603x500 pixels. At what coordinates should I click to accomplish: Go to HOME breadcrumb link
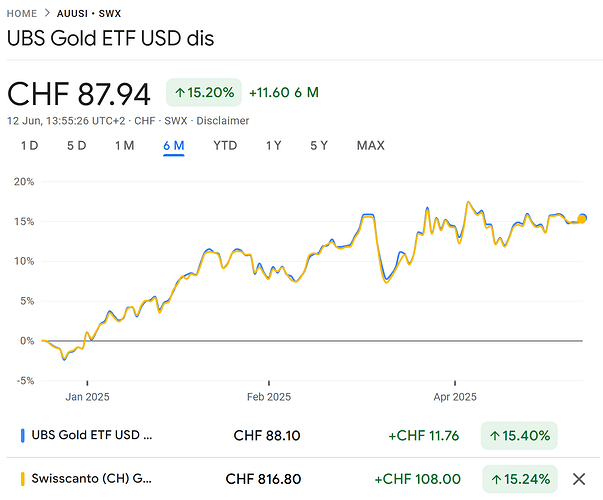point(22,13)
